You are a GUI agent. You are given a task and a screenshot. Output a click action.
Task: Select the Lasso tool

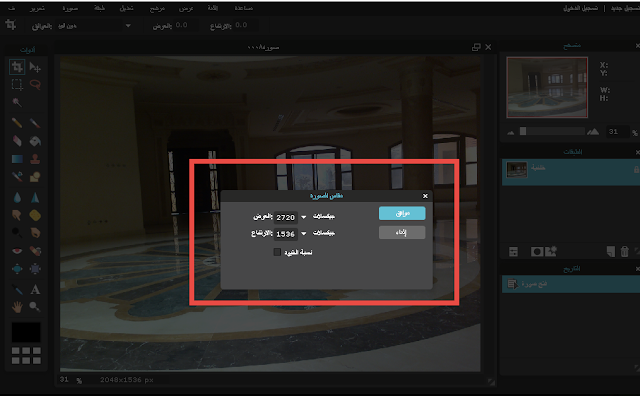pos(35,85)
